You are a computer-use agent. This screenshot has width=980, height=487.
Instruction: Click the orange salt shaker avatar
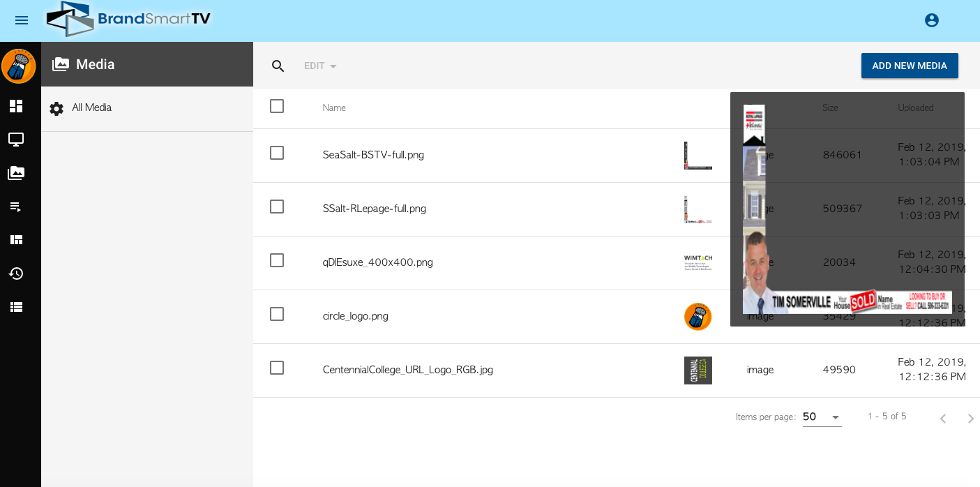19,66
